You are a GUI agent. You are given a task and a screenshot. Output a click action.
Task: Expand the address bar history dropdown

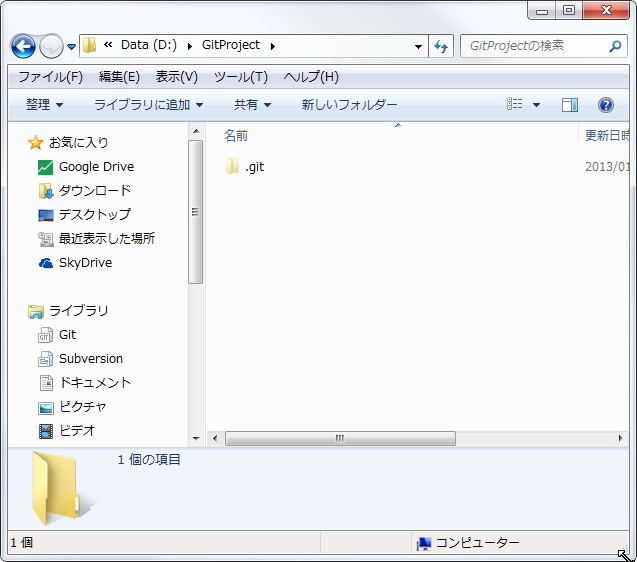click(x=419, y=46)
